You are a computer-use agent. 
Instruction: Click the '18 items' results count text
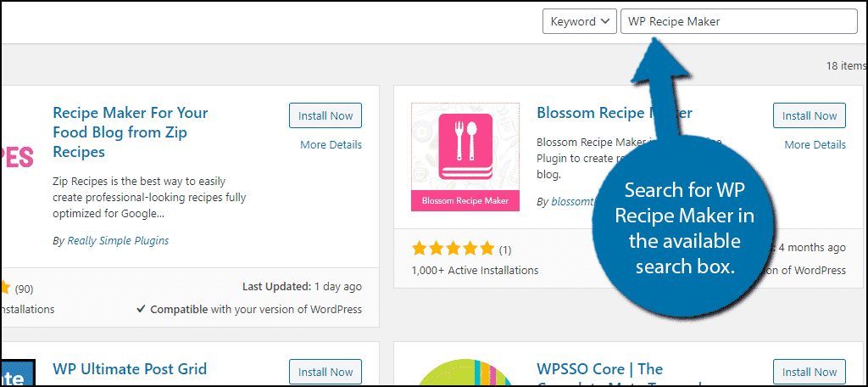point(846,65)
